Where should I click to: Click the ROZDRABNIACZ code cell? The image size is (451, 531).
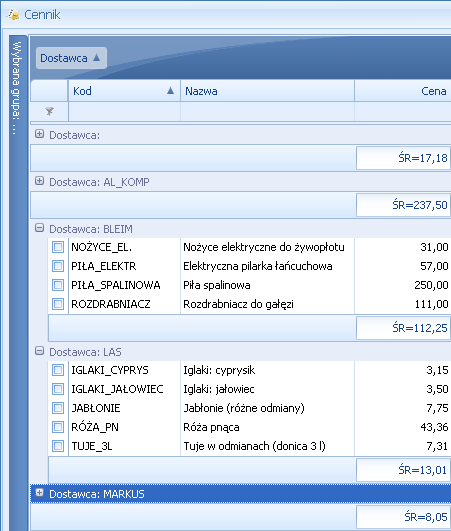tap(124, 304)
